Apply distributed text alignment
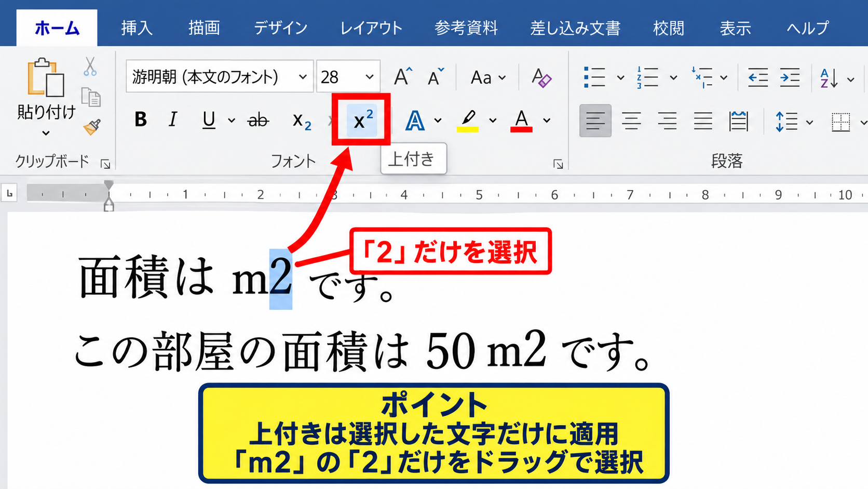868x489 pixels. click(738, 121)
